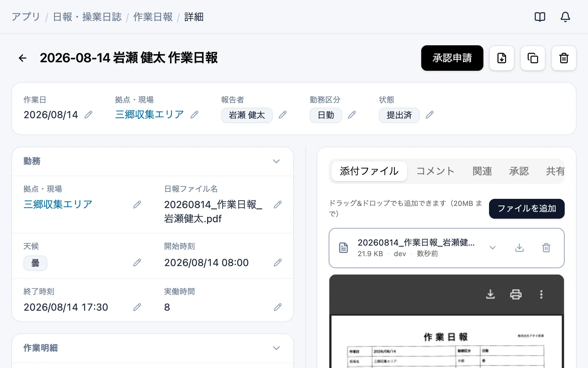This screenshot has width=588, height=368.
Task: Edit the 作業日 date with pencil icon
Action: [x=88, y=115]
